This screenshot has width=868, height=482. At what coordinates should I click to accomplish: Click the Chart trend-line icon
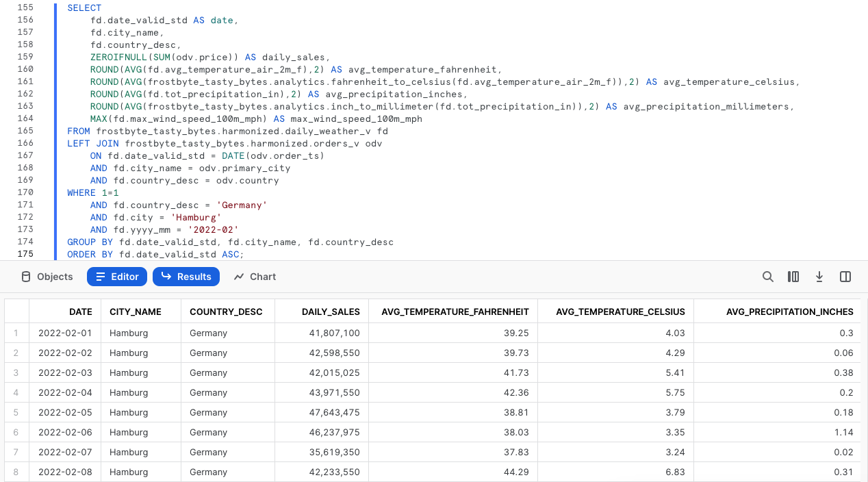(238, 277)
